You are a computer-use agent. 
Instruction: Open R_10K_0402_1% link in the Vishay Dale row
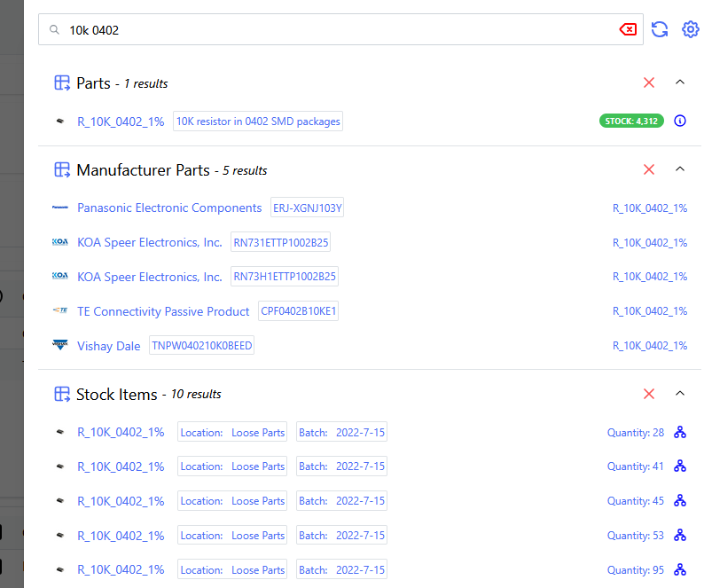(x=650, y=346)
